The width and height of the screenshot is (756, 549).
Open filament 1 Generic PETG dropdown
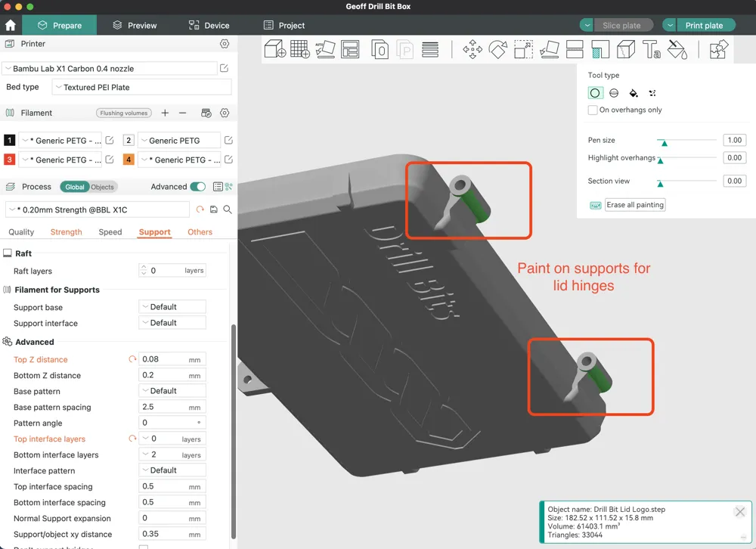[x=60, y=141]
